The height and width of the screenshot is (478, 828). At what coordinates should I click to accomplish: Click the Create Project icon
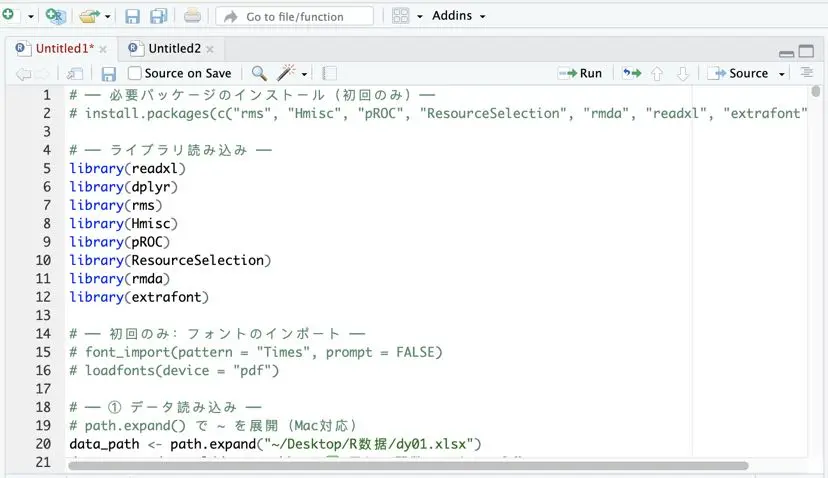[x=55, y=16]
